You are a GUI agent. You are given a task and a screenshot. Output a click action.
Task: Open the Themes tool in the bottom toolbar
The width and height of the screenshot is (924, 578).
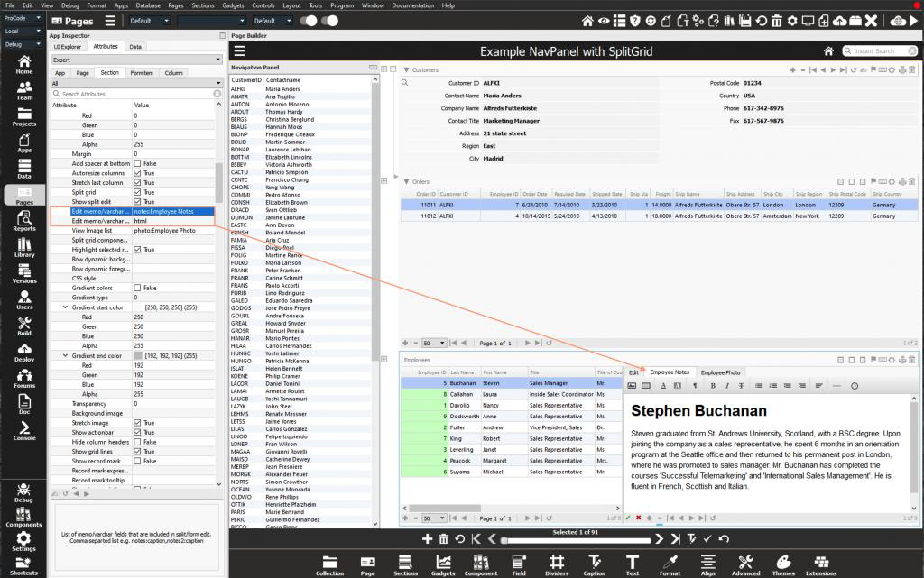pyautogui.click(x=783, y=564)
